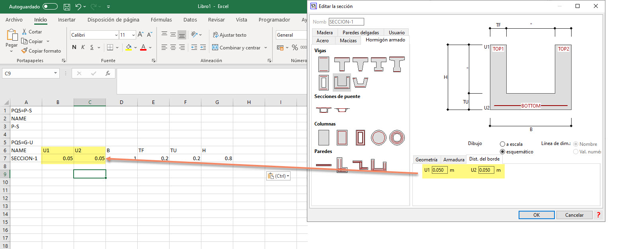The width and height of the screenshot is (644, 249).
Task: Click the borders grid icon
Action: coord(110,47)
